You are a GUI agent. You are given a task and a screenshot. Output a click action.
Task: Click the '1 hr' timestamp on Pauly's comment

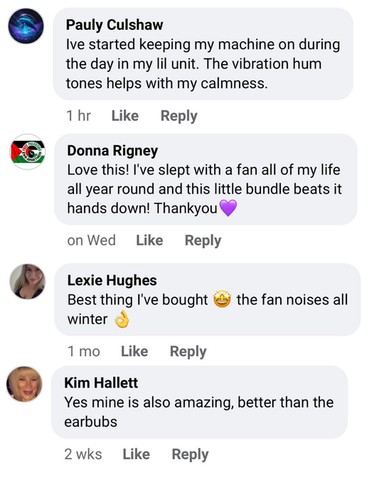79,116
